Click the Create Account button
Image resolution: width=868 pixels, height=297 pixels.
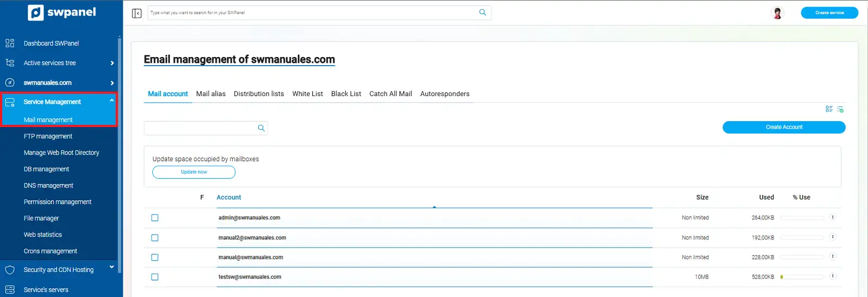coord(784,127)
